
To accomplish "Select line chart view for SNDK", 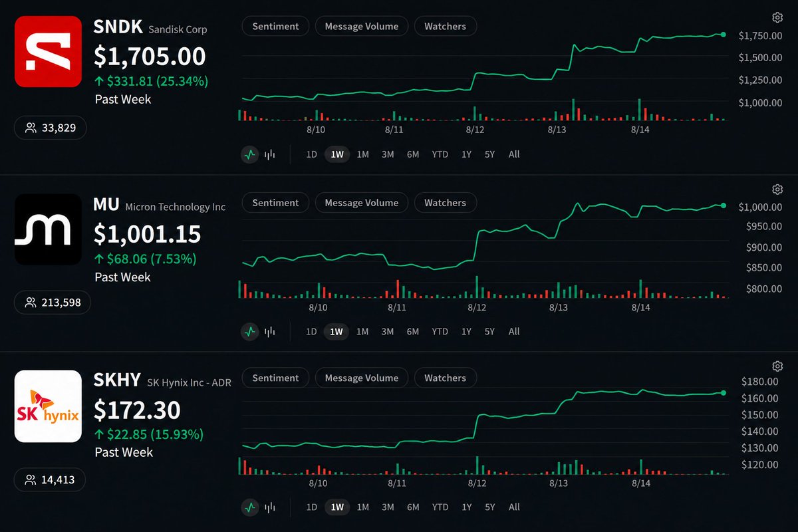I will [250, 154].
